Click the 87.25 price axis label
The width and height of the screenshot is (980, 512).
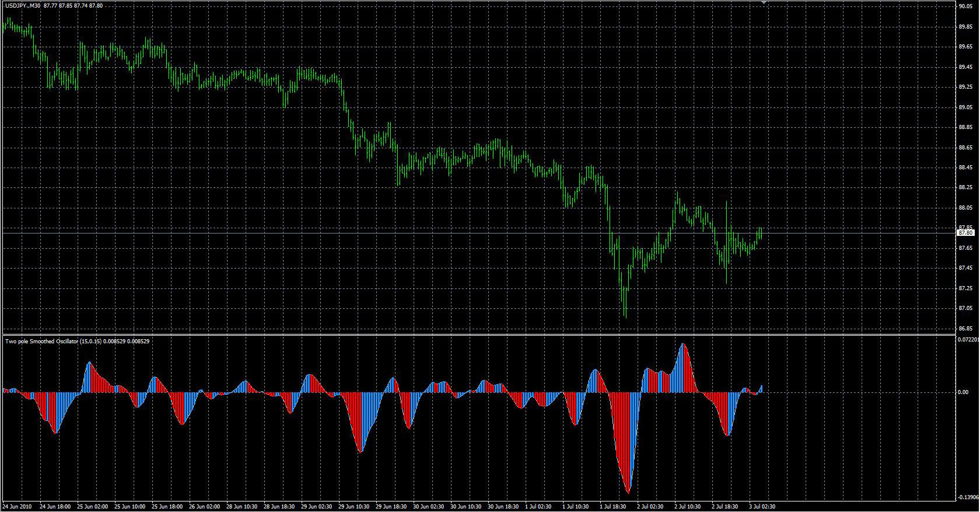tap(965, 288)
